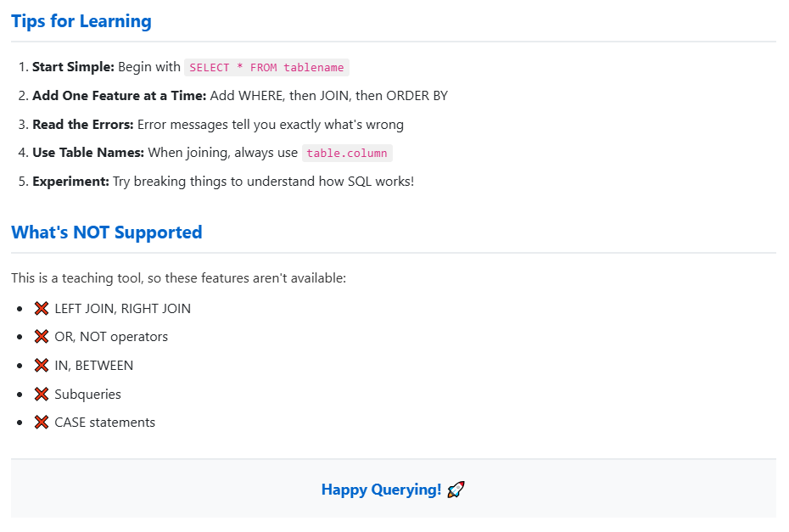Click the "This is a teaching tool" sentence
The width and height of the screenshot is (789, 532).
coord(179,278)
